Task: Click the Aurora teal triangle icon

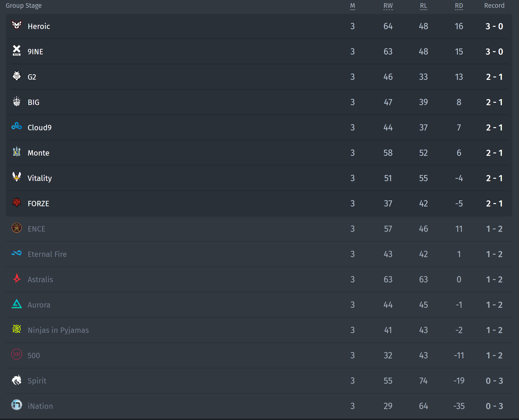Action: tap(17, 304)
